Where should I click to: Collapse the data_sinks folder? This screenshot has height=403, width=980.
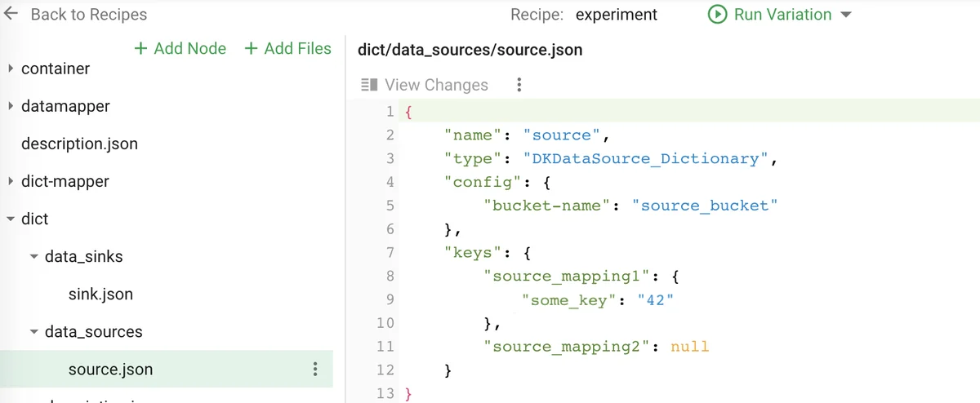coord(33,257)
